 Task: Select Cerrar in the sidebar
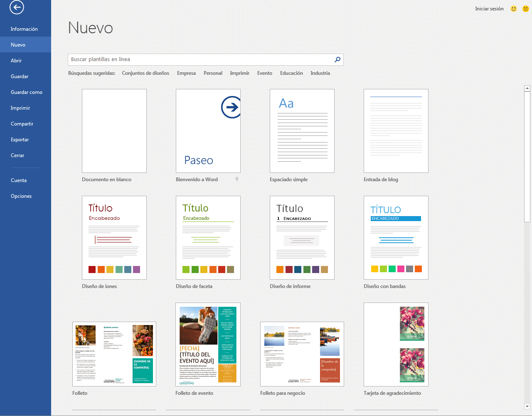point(25,155)
